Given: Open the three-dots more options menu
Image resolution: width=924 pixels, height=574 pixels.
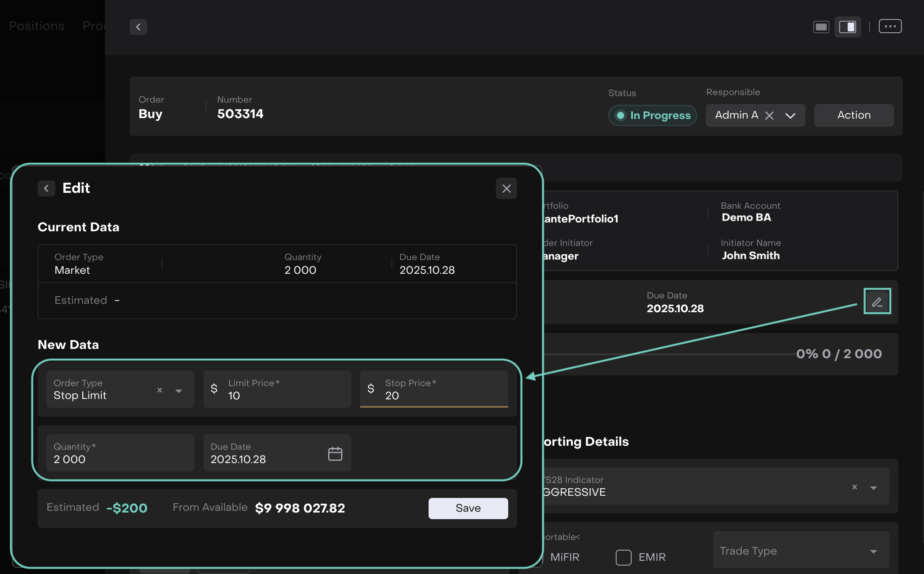Looking at the screenshot, I should coord(890,27).
